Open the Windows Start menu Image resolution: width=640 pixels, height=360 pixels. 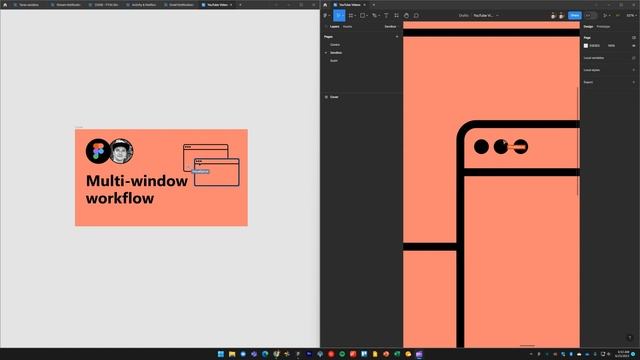221,354
